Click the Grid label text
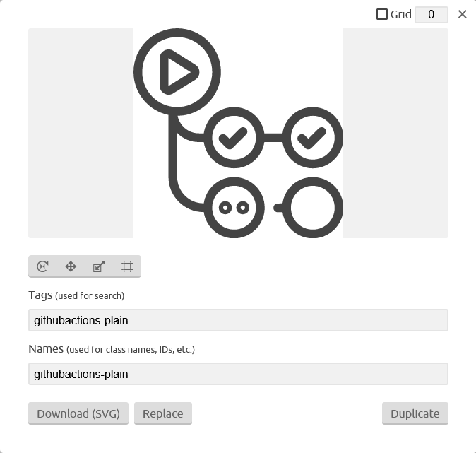 (400, 14)
